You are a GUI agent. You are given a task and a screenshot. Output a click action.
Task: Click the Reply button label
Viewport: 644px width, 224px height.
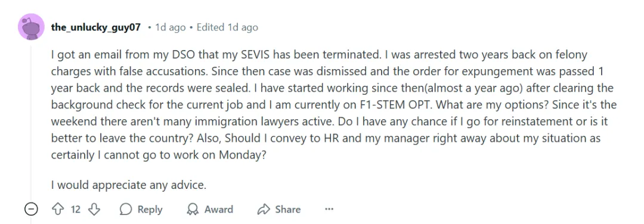point(150,210)
